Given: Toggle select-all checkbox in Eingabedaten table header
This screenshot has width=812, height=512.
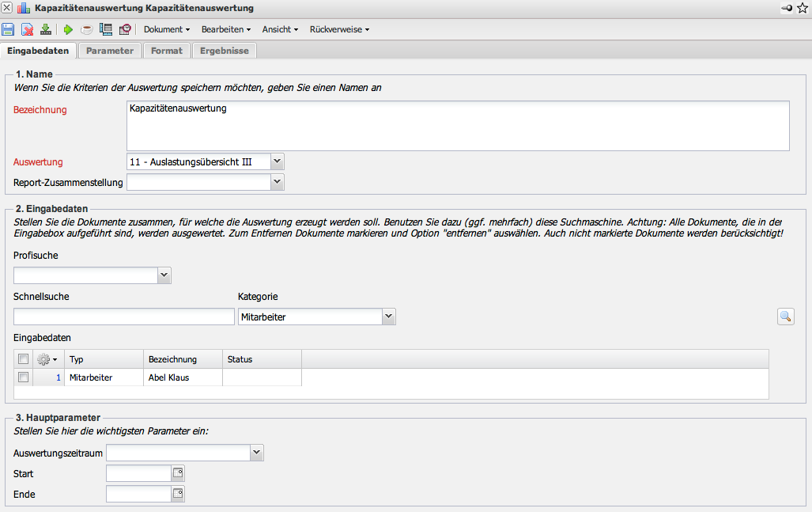Looking at the screenshot, I should (23, 359).
